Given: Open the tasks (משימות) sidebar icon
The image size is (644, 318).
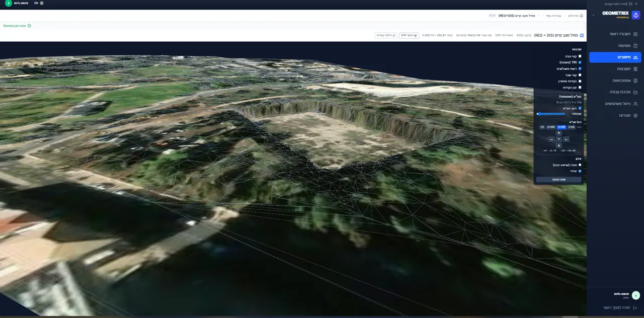Looking at the screenshot, I should click(635, 46).
